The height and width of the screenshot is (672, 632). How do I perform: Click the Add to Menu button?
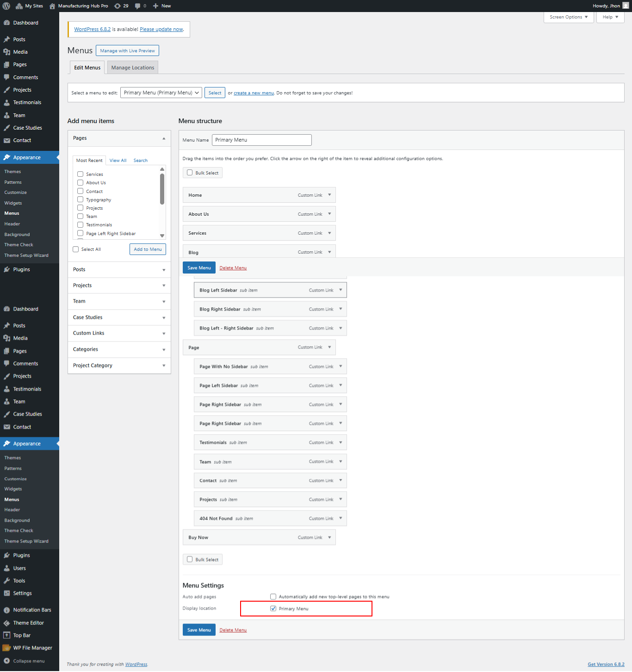[x=148, y=249]
